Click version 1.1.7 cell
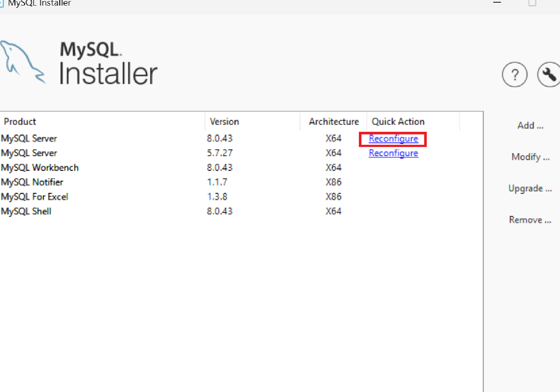The image size is (560, 392). click(x=217, y=182)
